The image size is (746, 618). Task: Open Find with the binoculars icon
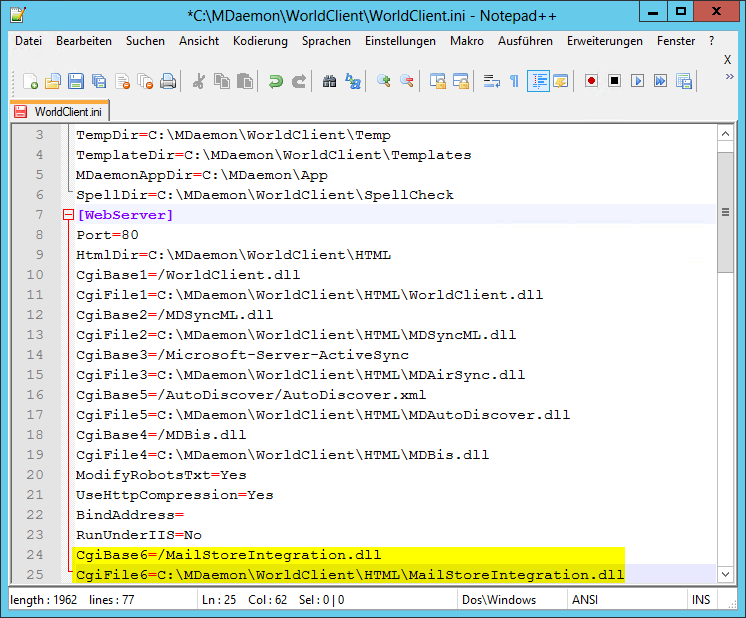click(x=330, y=81)
